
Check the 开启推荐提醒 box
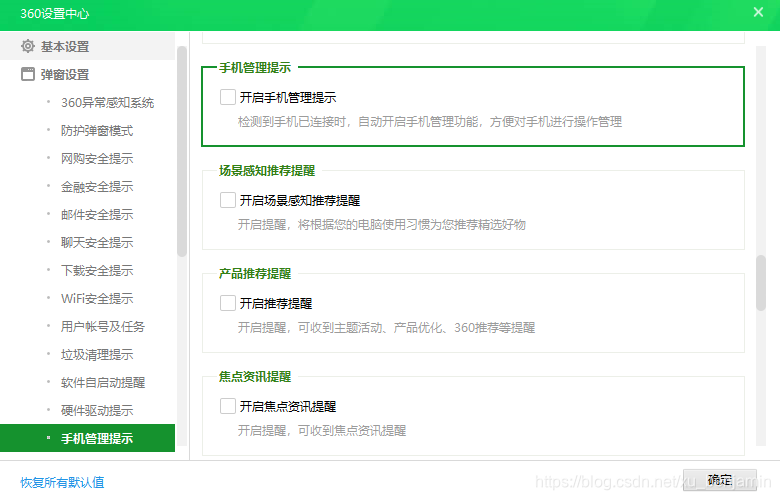tap(228, 303)
